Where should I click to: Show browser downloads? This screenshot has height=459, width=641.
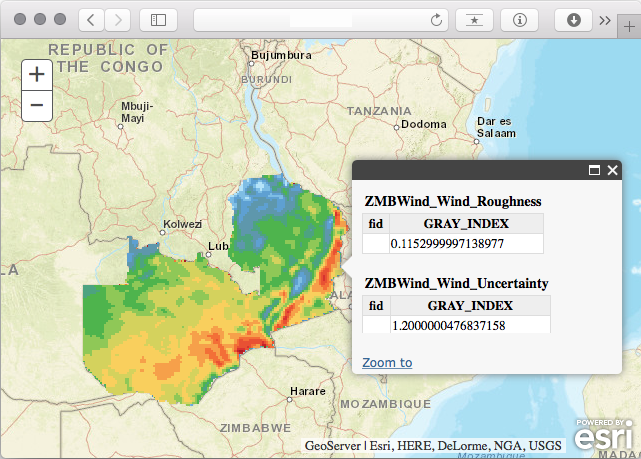[x=573, y=20]
